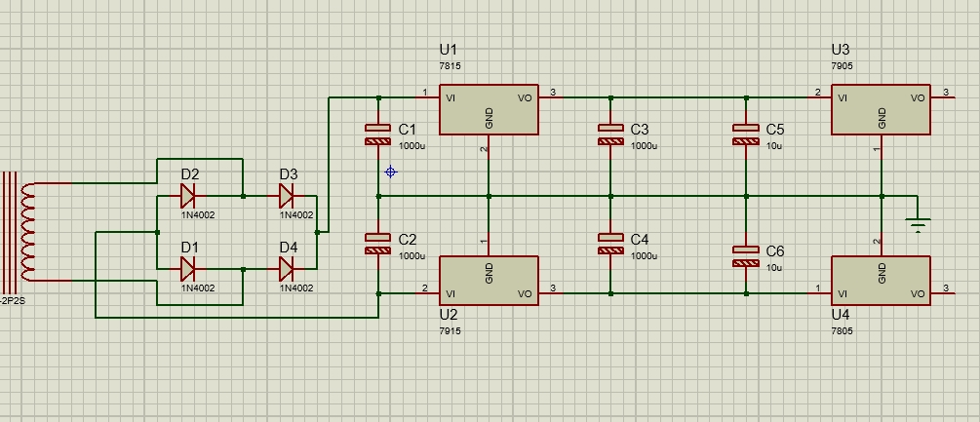
Task: Click the 'VO' pin name on U3
Action: [918, 98]
